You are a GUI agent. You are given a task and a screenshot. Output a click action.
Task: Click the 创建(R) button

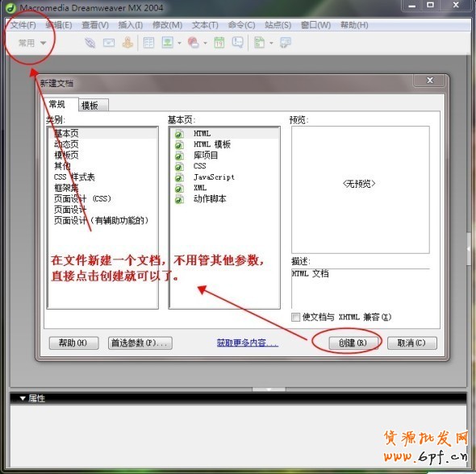[353, 343]
